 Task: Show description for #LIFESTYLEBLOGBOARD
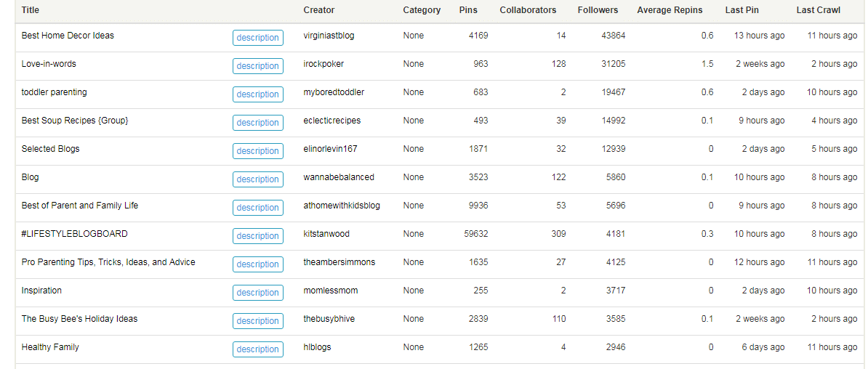point(258,235)
